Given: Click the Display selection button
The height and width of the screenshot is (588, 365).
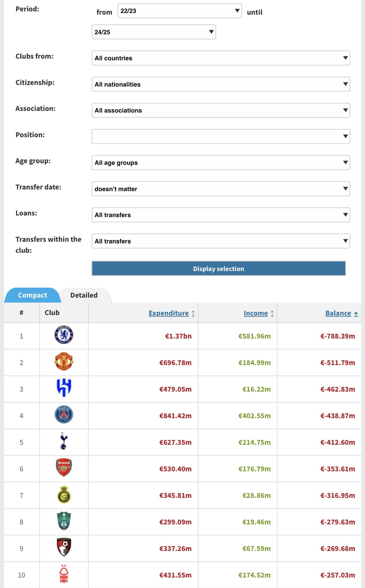Looking at the screenshot, I should coord(219,268).
